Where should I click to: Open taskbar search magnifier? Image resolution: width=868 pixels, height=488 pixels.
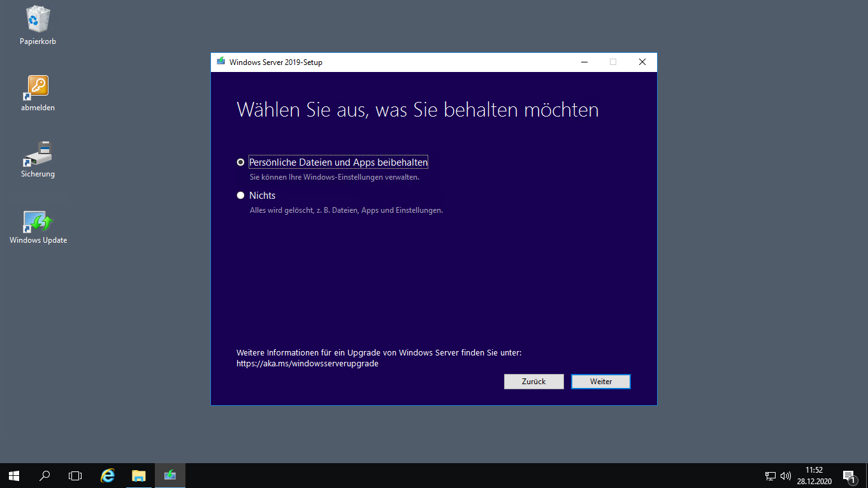point(45,475)
